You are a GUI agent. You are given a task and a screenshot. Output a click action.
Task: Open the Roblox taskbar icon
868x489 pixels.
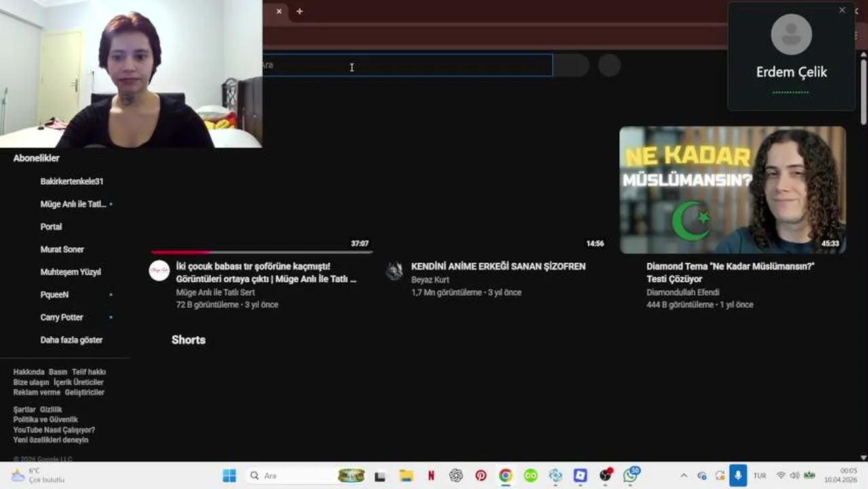[580, 475]
